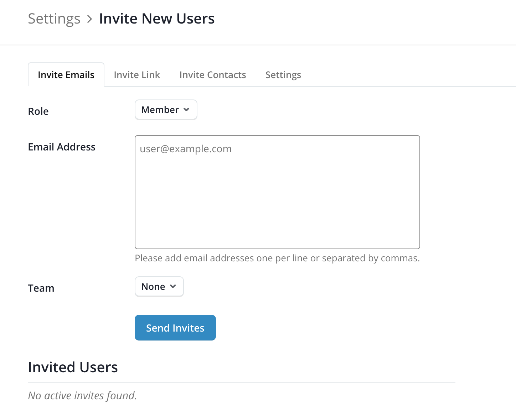
Task: Switch to the Invite Link tab
Action: coord(137,75)
